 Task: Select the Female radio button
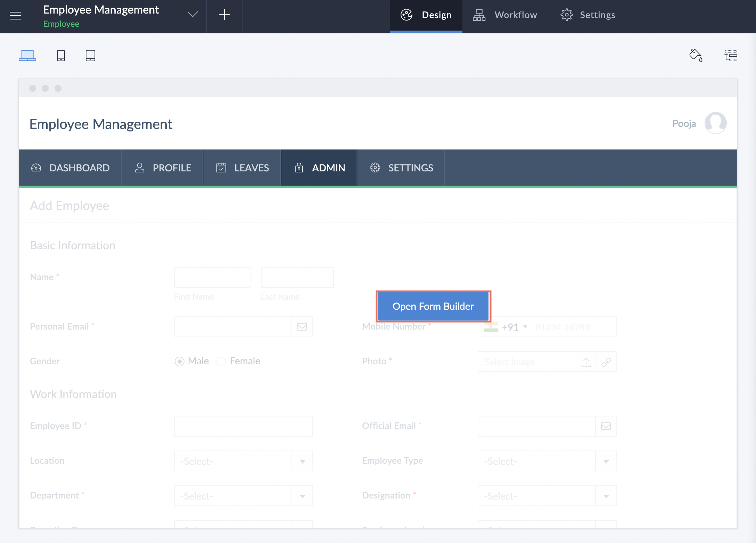221,362
